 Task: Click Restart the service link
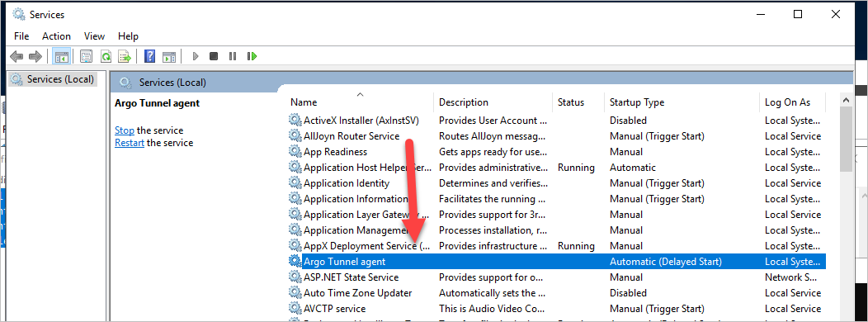point(130,143)
